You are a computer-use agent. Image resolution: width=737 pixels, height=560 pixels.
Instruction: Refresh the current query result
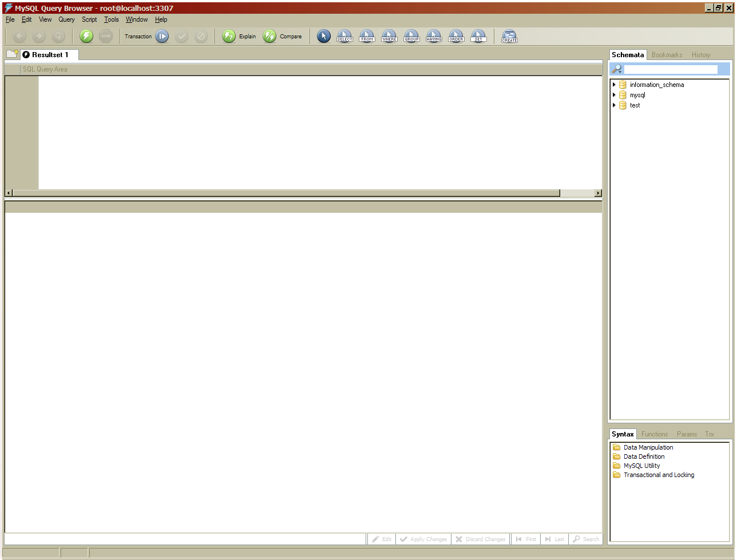click(58, 37)
